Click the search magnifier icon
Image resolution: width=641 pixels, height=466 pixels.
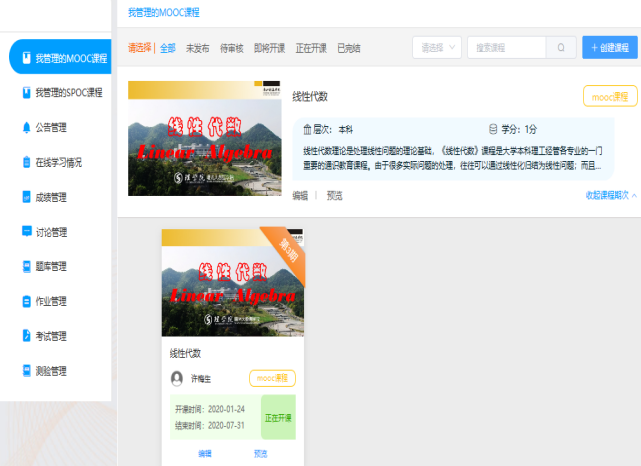(561, 47)
